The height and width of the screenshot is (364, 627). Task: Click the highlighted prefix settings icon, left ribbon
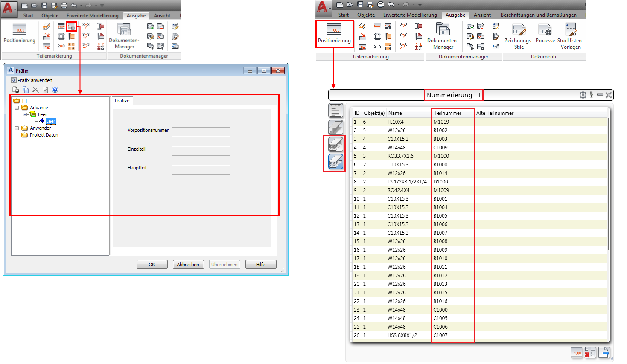(x=71, y=26)
